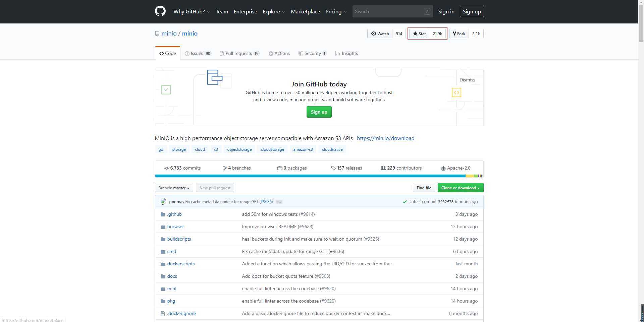Click the Sign in link
The width and height of the screenshot is (644, 322).
coord(446,11)
